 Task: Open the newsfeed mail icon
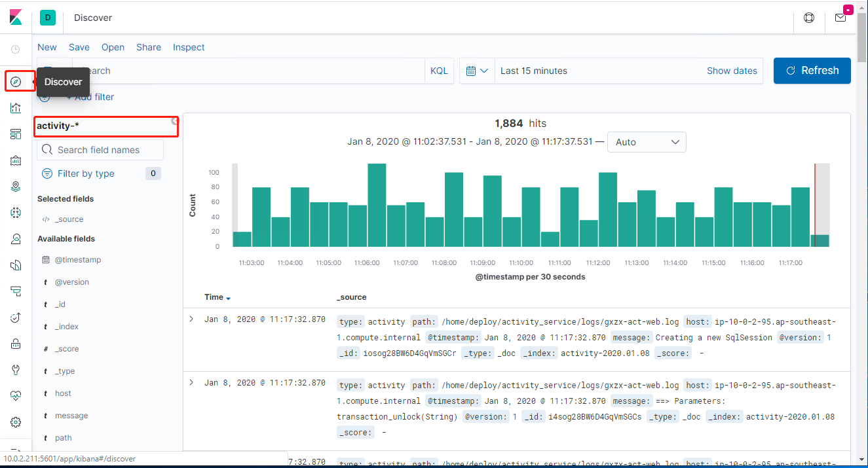point(840,18)
